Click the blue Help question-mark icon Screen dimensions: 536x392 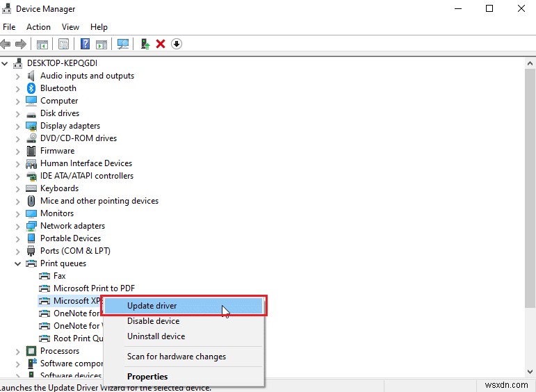coord(85,44)
